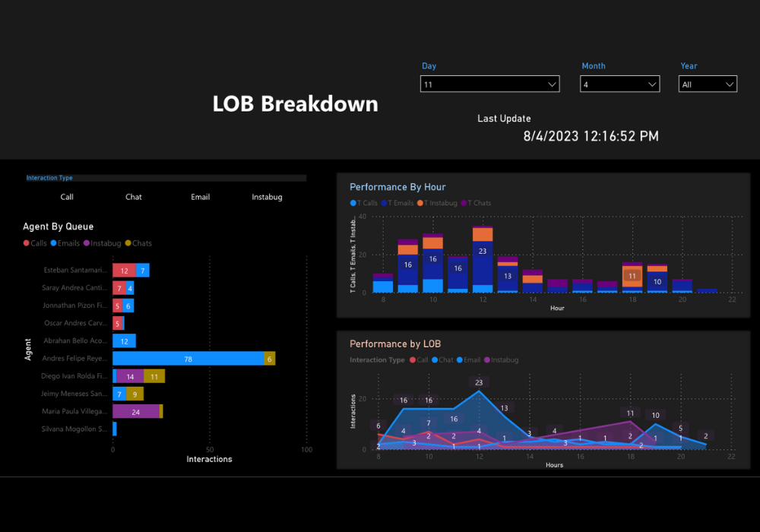760x532 pixels.
Task: Toggle the Call filter in the Interaction Type slicer
Action: (x=66, y=197)
